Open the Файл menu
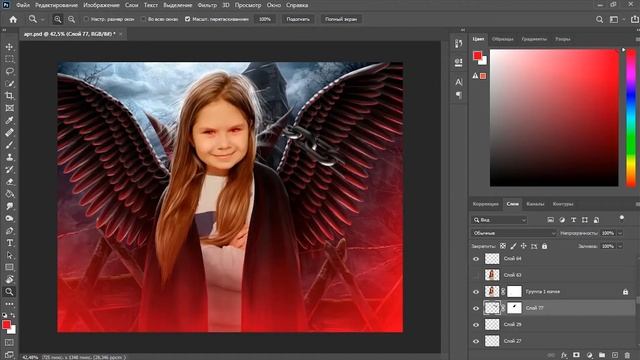 pos(23,5)
